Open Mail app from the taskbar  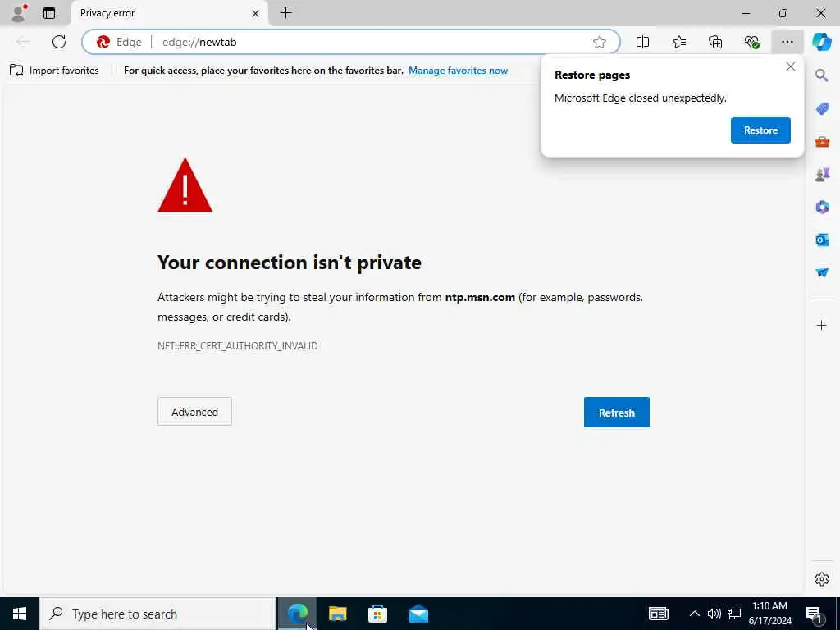pyautogui.click(x=418, y=614)
